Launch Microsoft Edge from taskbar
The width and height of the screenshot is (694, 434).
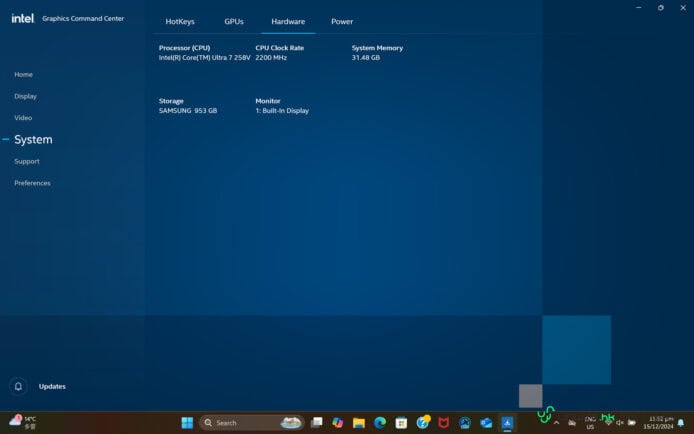[380, 423]
